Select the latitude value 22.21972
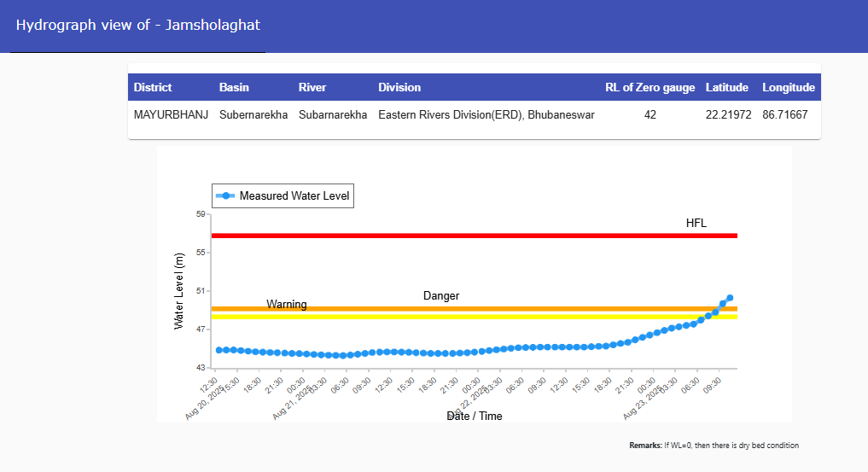The width and height of the screenshot is (868, 472). pyautogui.click(x=729, y=114)
